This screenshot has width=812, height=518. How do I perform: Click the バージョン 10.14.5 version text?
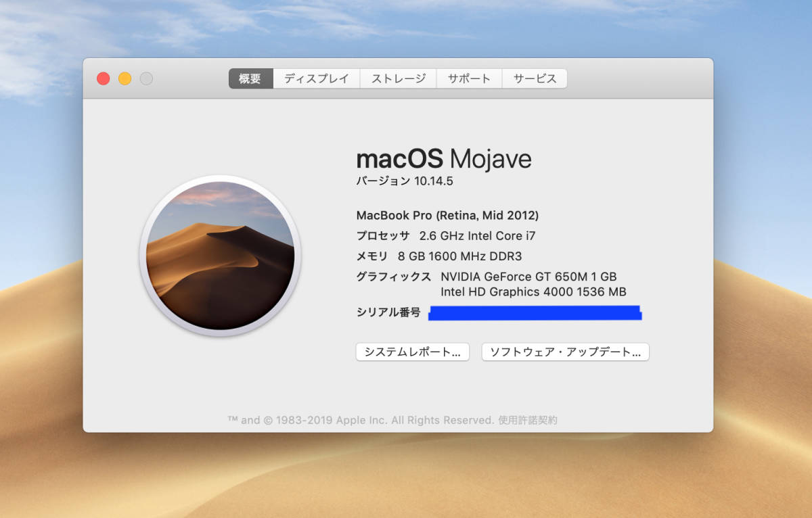(x=404, y=181)
